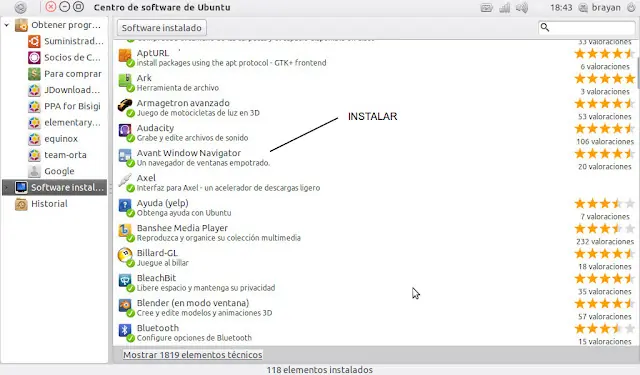This screenshot has width=640, height=375.
Task: Select the Billard-GL title text
Action: click(157, 253)
